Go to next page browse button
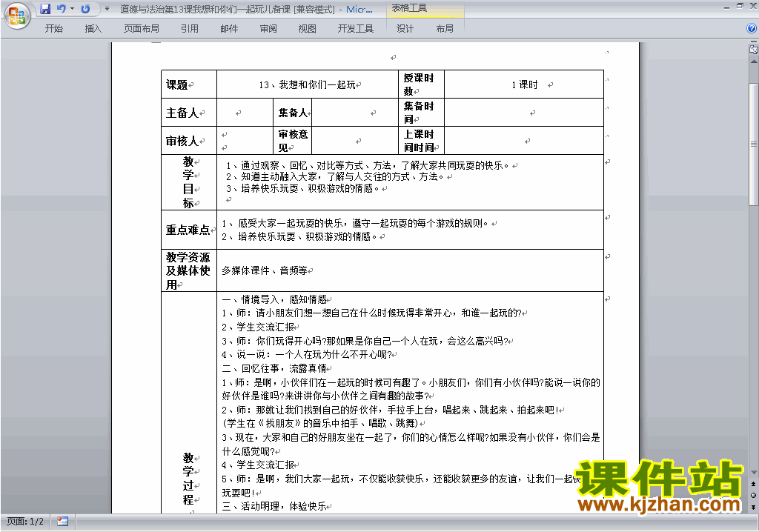The height and width of the screenshot is (532, 759). [753, 507]
